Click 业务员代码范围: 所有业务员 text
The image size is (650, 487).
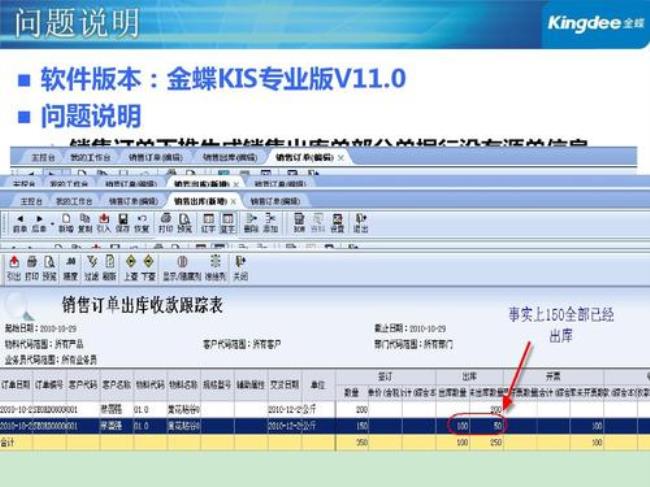(x=51, y=359)
